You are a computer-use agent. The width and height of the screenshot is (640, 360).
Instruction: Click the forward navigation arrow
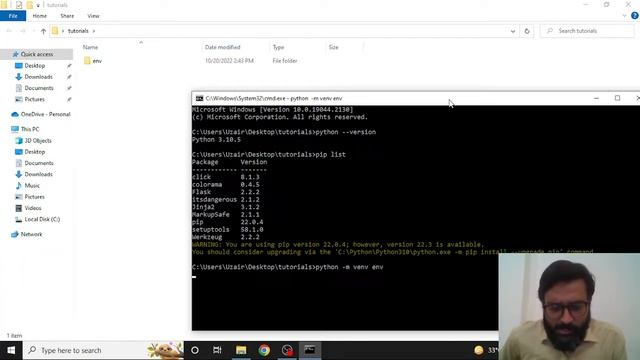point(23,31)
